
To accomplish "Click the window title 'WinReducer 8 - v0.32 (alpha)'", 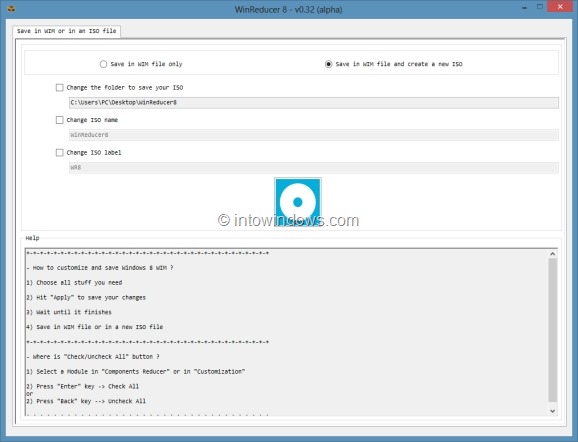I will (288, 10).
